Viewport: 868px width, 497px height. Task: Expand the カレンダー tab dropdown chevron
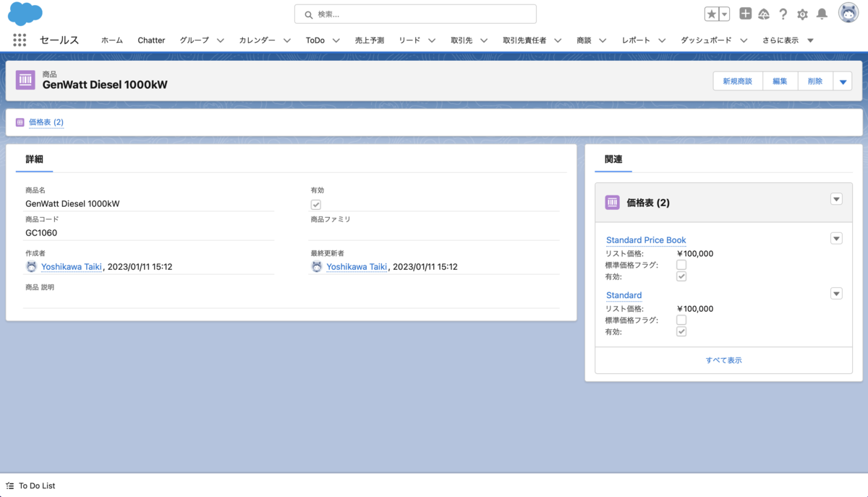click(x=287, y=41)
